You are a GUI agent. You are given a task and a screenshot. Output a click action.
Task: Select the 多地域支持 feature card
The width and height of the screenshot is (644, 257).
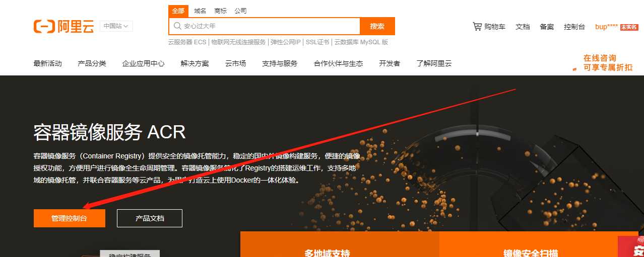[x=340, y=244]
